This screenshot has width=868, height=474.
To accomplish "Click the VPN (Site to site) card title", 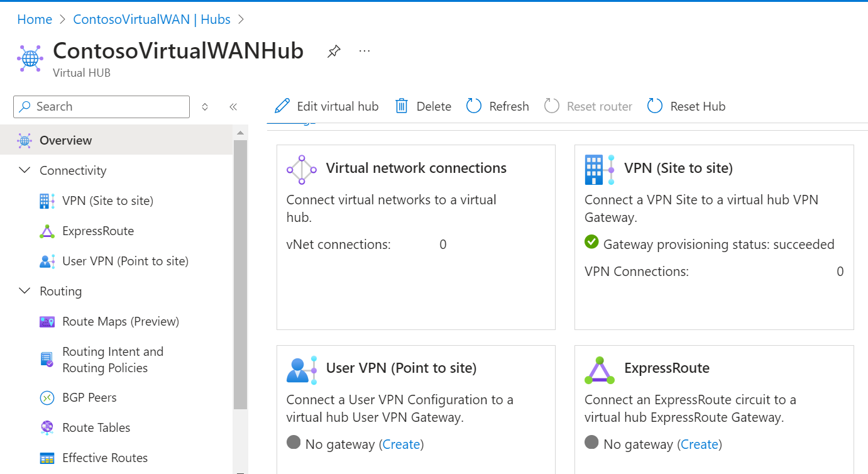I will pos(678,168).
